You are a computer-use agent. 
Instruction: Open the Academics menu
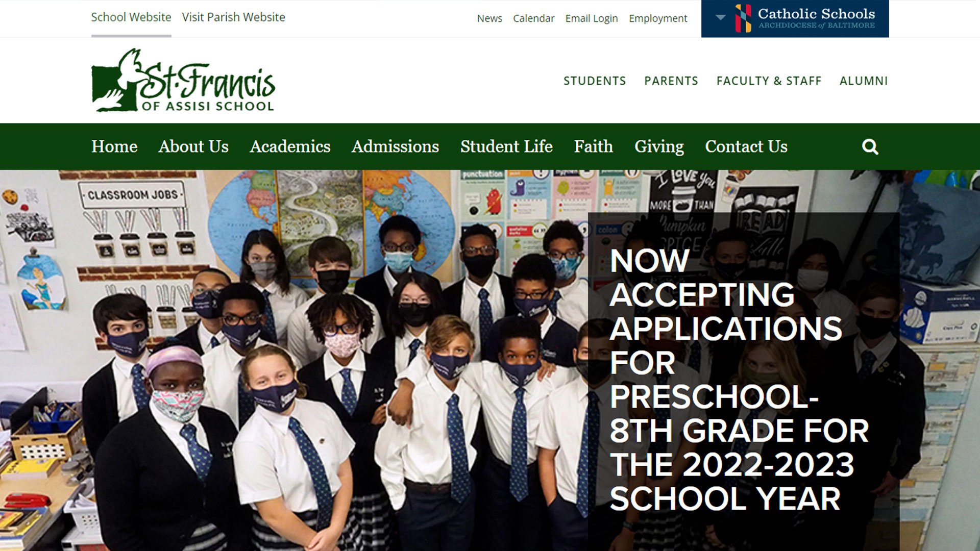coord(290,146)
